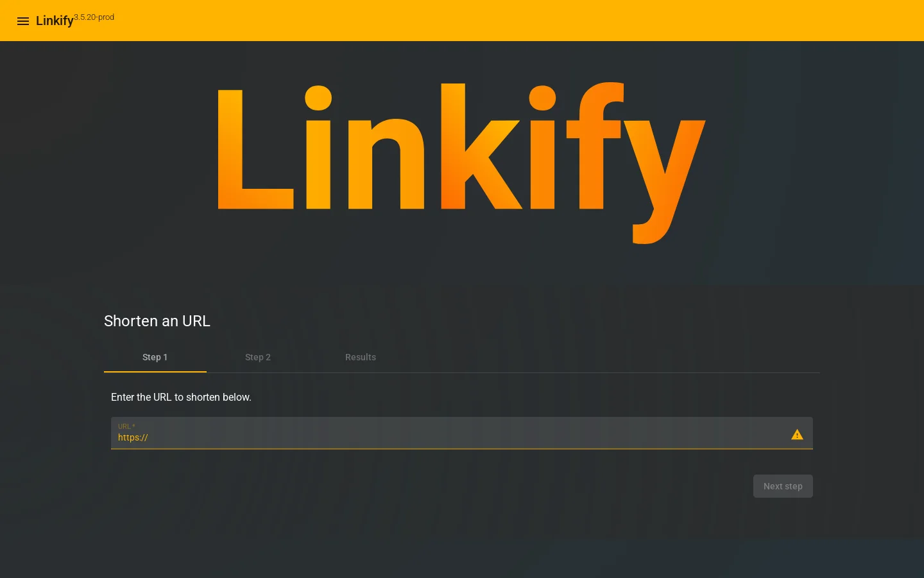Click the 3.5.20-prod version label
The image size is (924, 578).
tap(94, 17)
